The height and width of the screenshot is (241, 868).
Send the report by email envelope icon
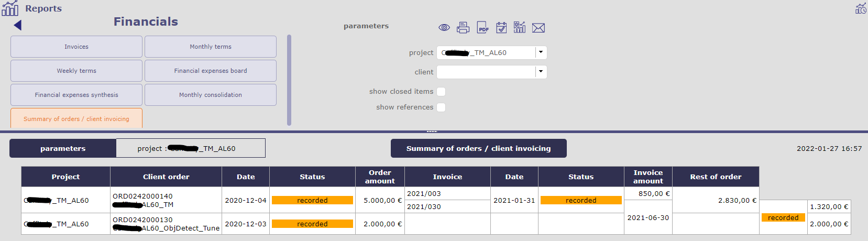pyautogui.click(x=539, y=28)
